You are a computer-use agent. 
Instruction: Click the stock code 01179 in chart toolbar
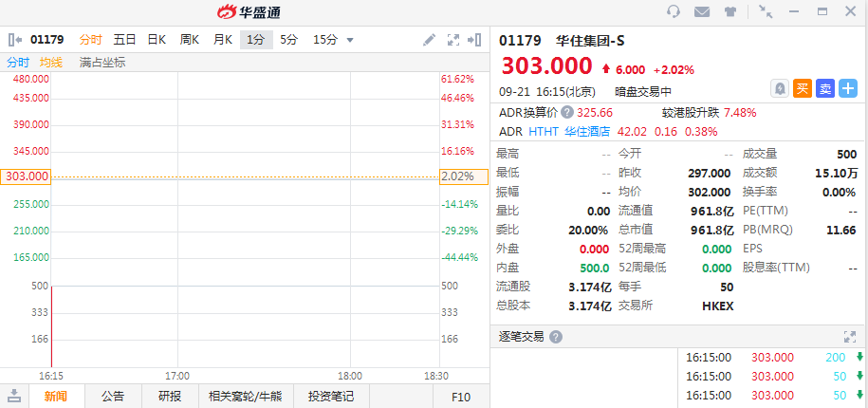(x=47, y=40)
